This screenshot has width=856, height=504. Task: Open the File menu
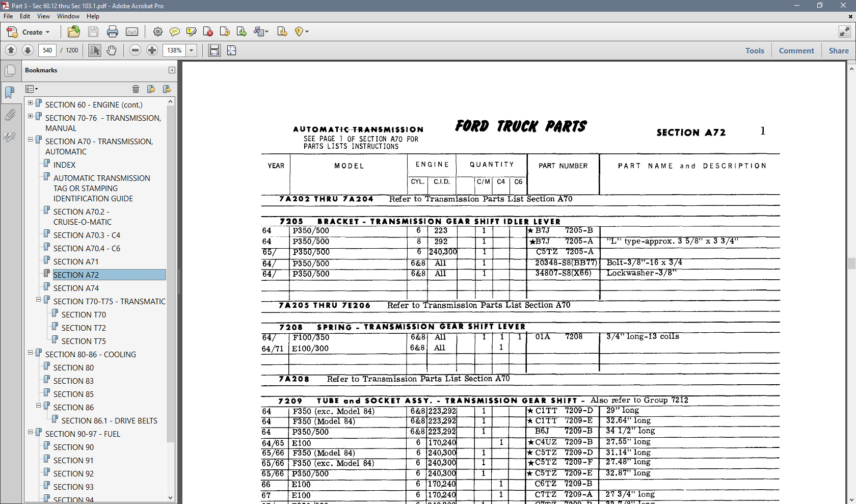pos(8,16)
